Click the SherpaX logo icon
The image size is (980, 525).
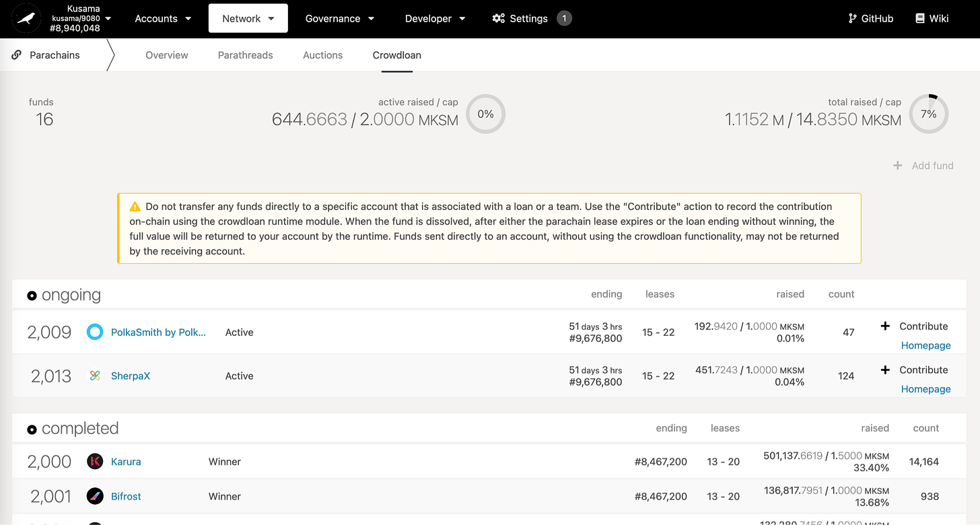click(x=95, y=376)
